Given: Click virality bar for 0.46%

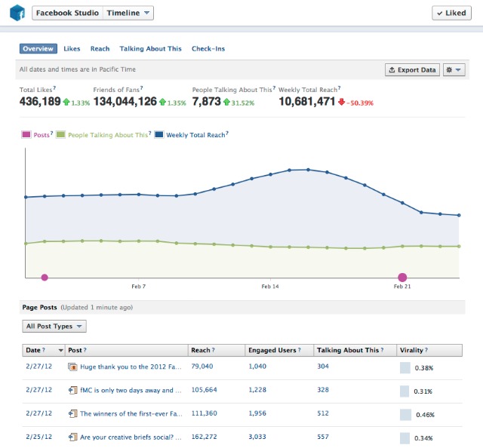Looking at the screenshot, I should [406, 415].
